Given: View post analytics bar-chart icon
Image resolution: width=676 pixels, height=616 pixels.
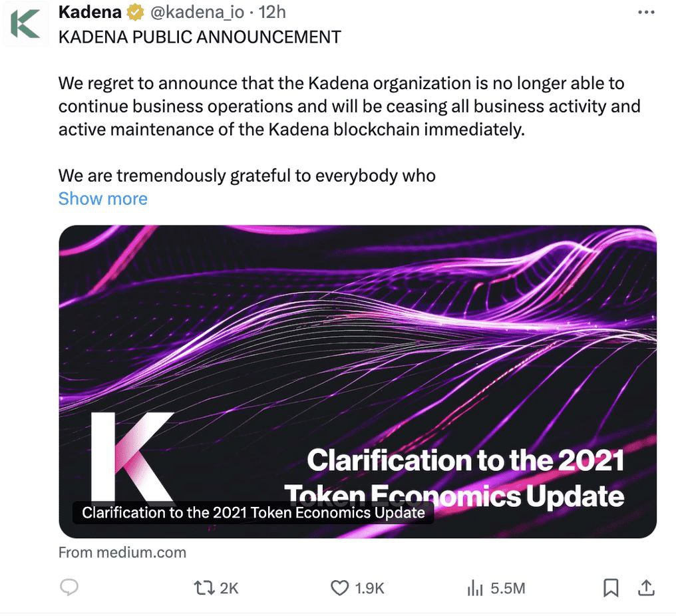Looking at the screenshot, I should click(x=475, y=587).
